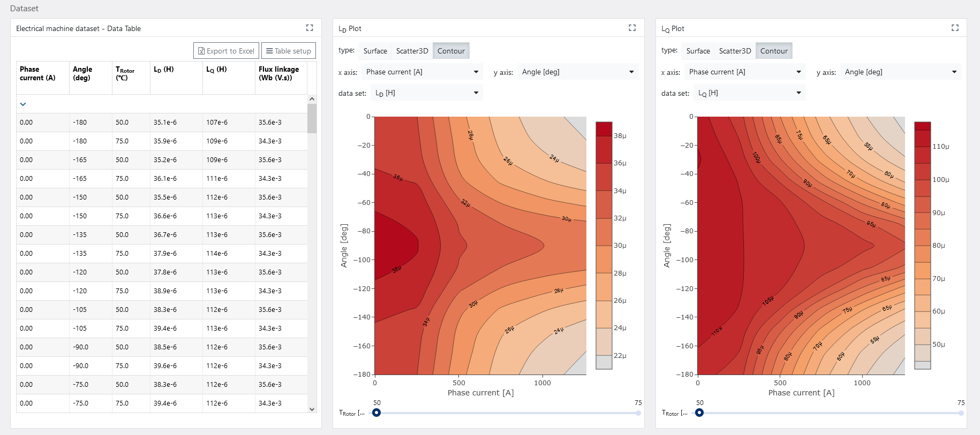Open LQ Plot data set dropdown
The width and height of the screenshot is (980, 435).
749,93
